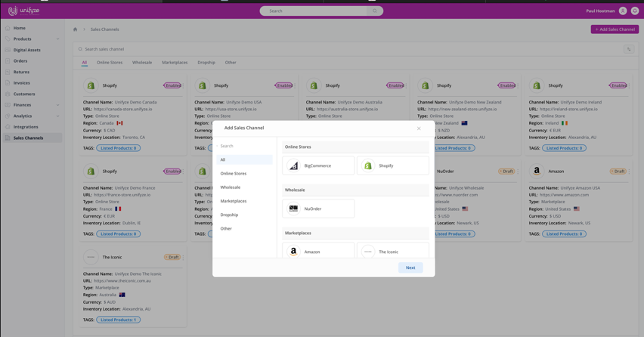This screenshot has width=644, height=337.
Task: Click Add Sales Channel button
Action: tap(615, 29)
